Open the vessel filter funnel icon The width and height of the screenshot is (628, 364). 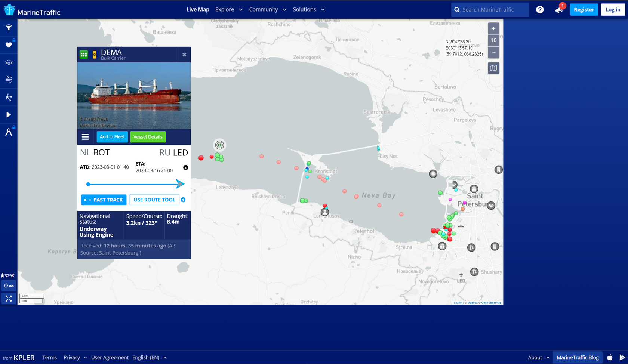tap(9, 27)
